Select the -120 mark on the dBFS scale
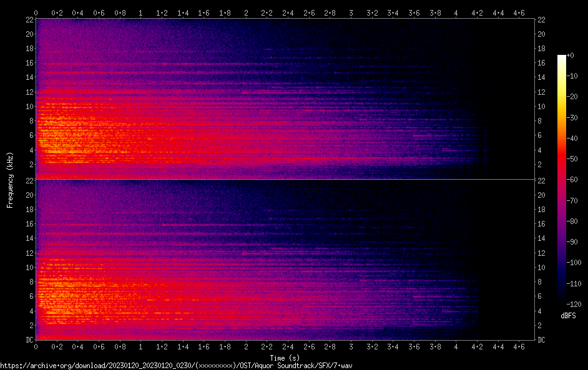This screenshot has height=370, width=588. coord(571,304)
